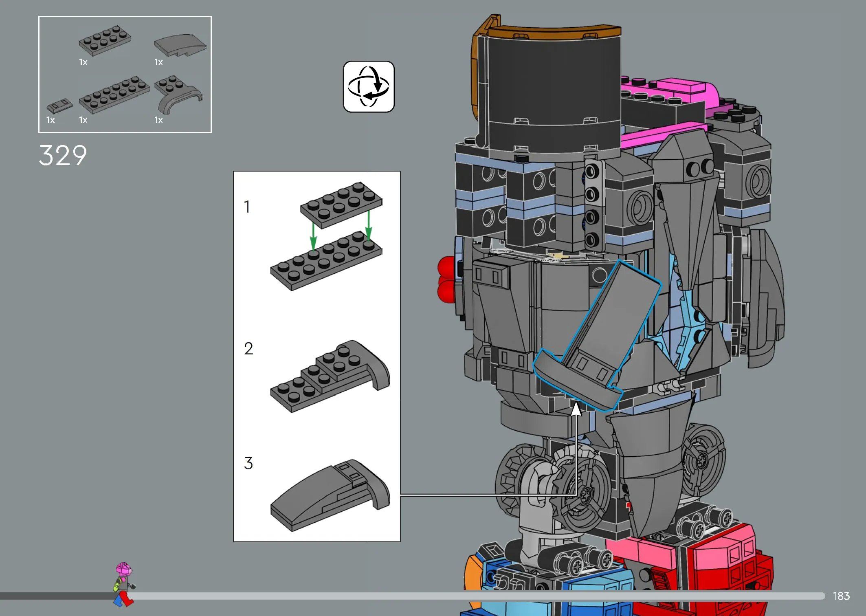Click the red round pieces on model side
Image resolution: width=866 pixels, height=616 pixels.
(446, 279)
